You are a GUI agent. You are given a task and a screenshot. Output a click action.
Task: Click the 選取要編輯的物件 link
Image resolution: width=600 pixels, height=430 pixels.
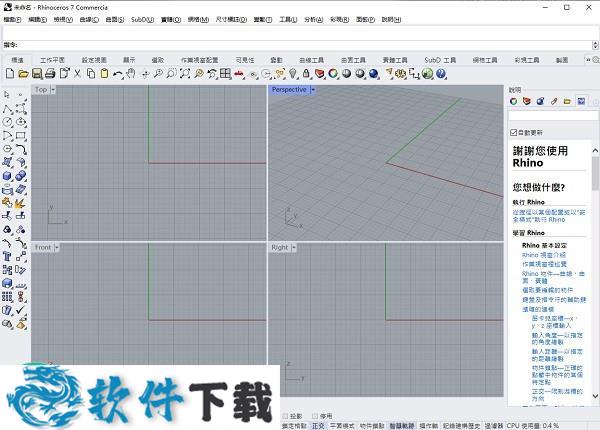pyautogui.click(x=548, y=290)
